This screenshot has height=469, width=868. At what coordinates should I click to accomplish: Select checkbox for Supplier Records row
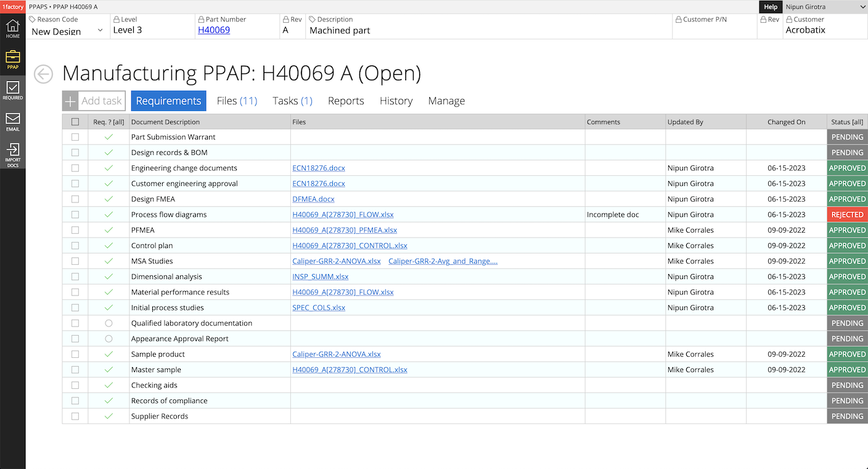click(75, 416)
